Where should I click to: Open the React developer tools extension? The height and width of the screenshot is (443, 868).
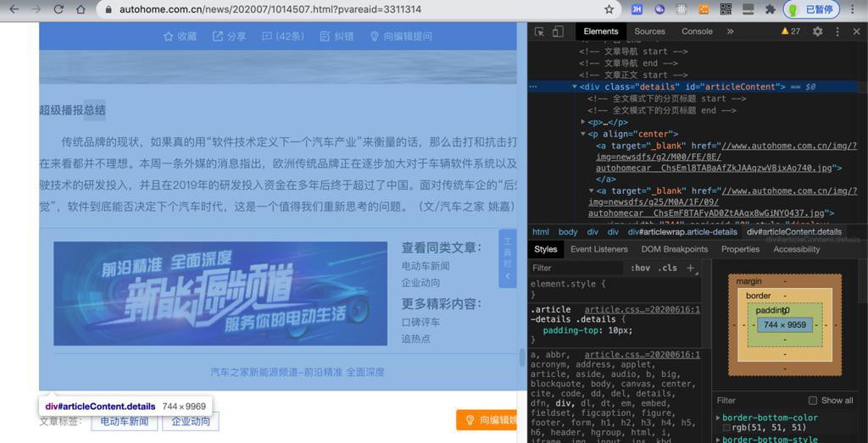pyautogui.click(x=682, y=9)
